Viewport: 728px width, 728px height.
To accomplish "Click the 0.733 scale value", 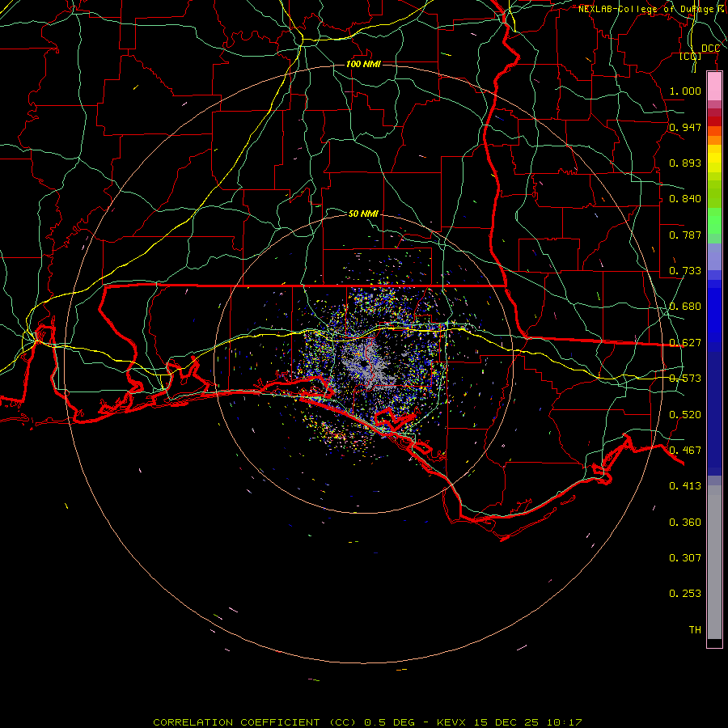I will [x=685, y=271].
